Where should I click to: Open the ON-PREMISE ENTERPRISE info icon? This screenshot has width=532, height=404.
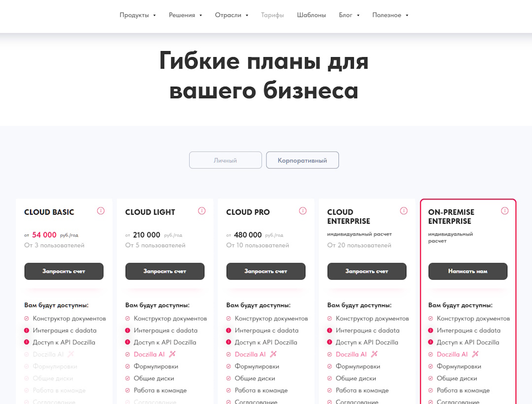[x=504, y=210]
